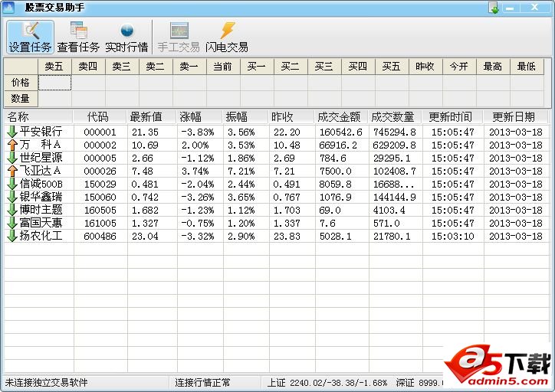Click the 连接行情正常 status bar panel
Viewport: 555px width, 392px height.
click(x=203, y=382)
